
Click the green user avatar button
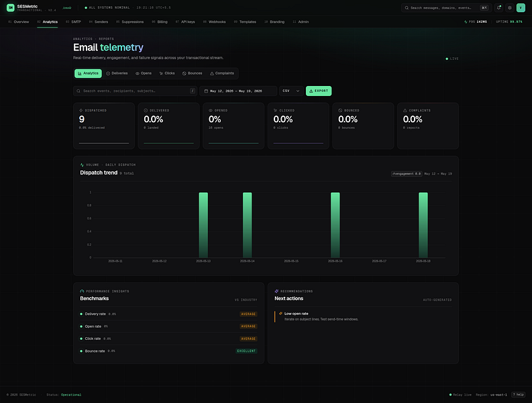(521, 8)
